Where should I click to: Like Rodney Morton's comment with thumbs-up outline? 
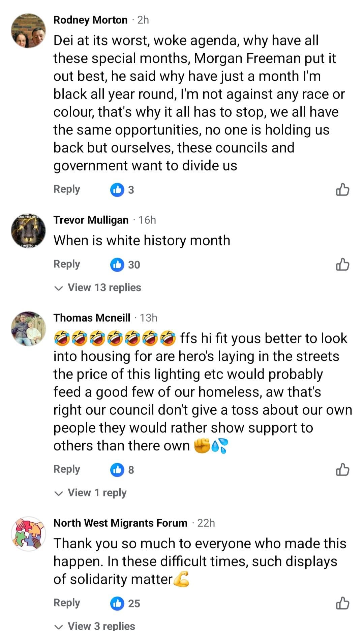click(x=342, y=190)
